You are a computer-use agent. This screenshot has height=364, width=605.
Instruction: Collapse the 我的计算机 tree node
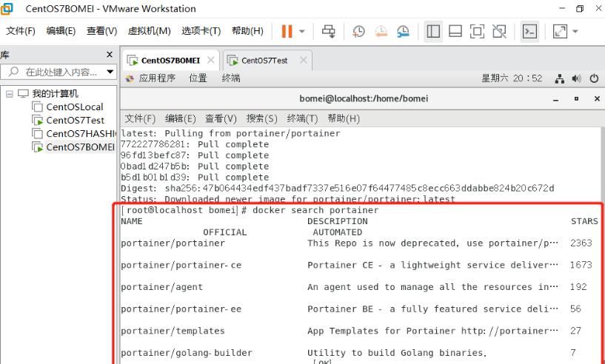(x=10, y=94)
